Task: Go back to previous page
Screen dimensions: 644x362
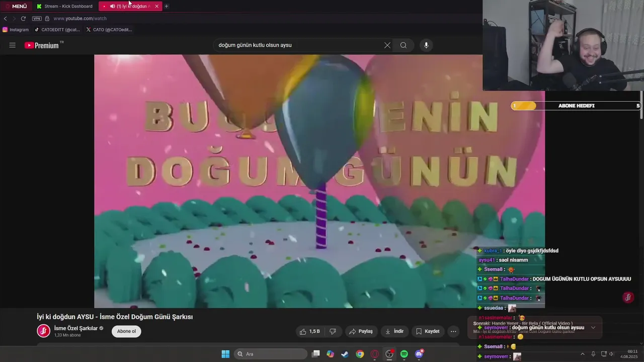Action: click(5, 19)
